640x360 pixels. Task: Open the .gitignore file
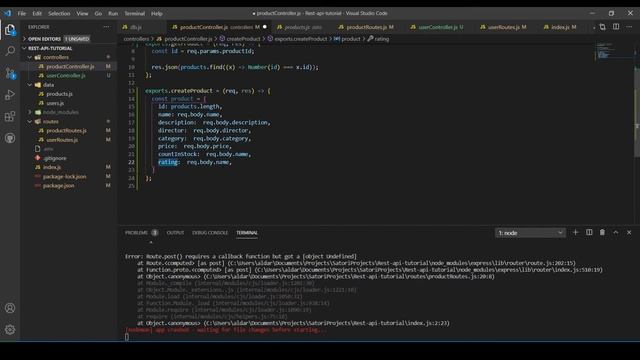point(55,158)
